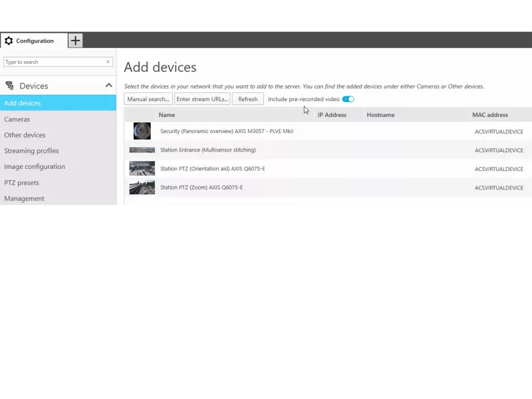Open Streaming profiles in the sidebar
The image size is (532, 399).
point(31,151)
